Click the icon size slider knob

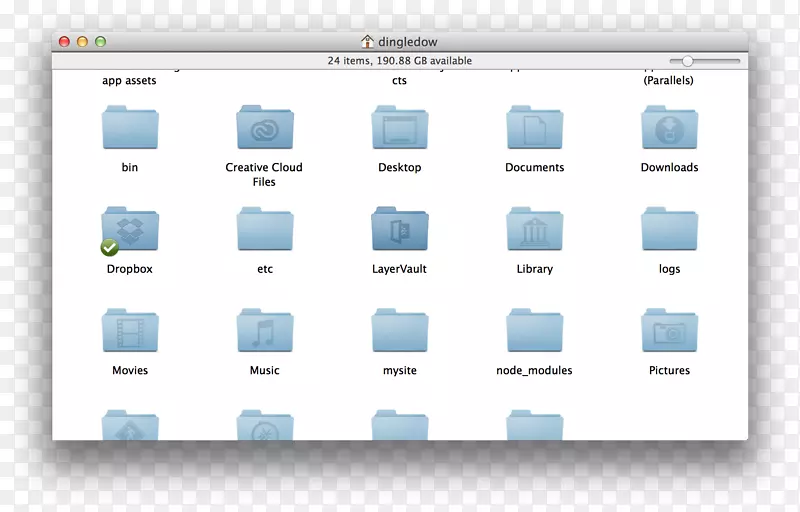[x=688, y=61]
